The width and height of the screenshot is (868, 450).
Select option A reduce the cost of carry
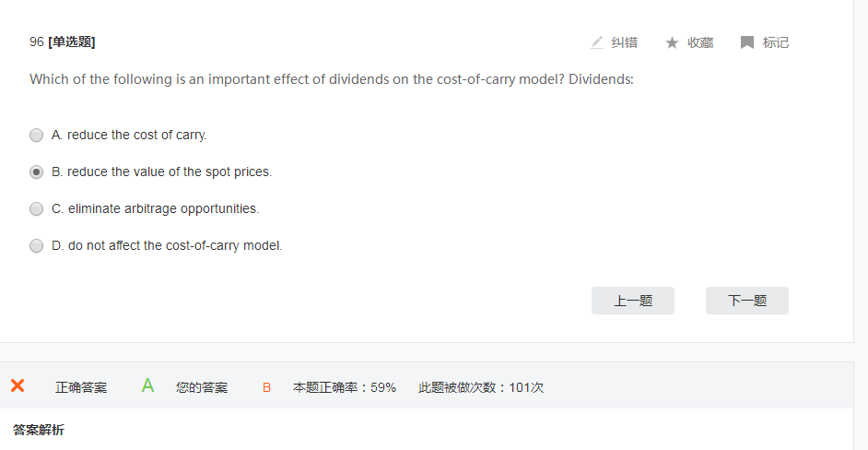[37, 135]
